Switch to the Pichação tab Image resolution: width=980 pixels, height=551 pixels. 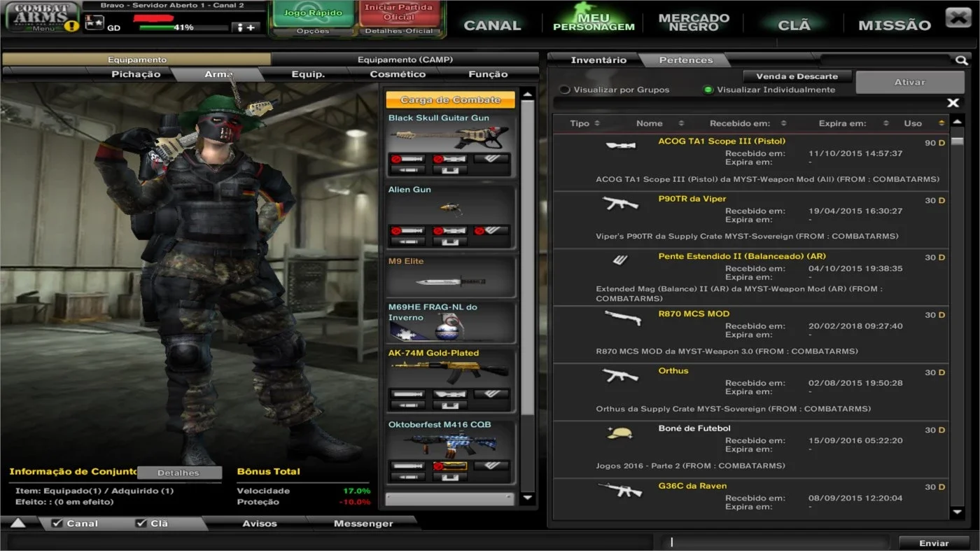tap(136, 74)
